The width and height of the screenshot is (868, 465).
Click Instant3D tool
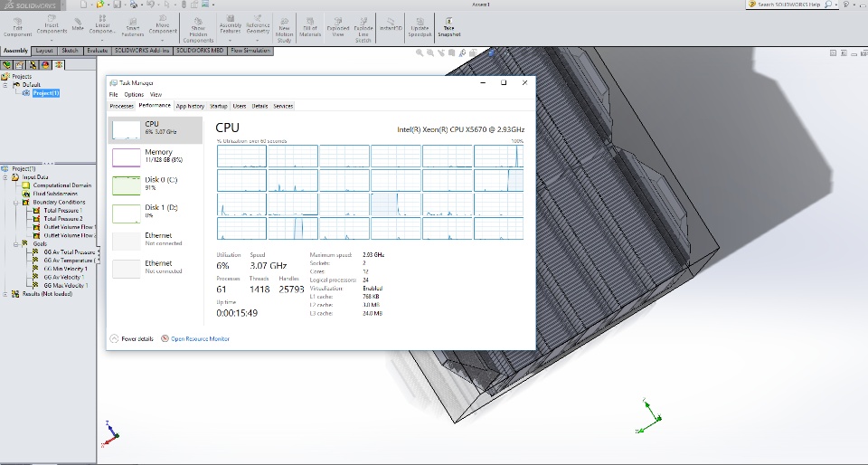[391, 25]
